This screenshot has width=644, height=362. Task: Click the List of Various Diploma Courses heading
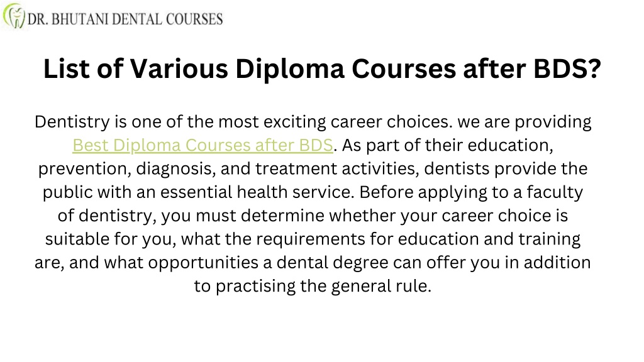point(323,69)
